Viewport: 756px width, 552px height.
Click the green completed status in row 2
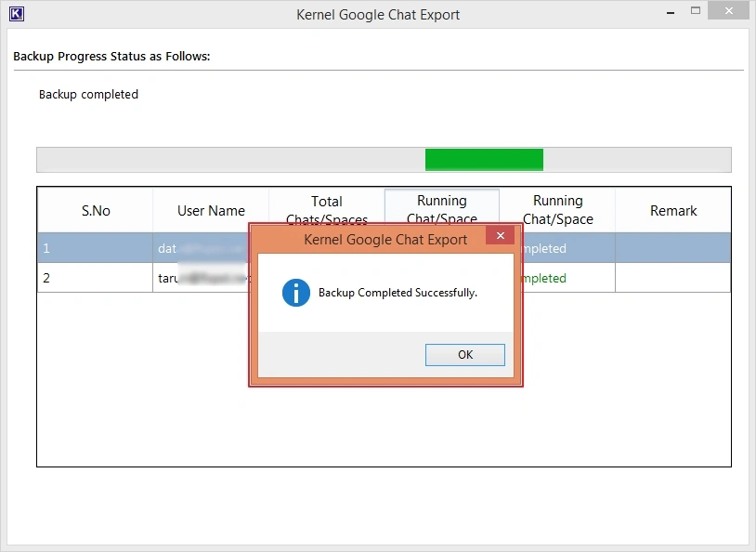545,278
